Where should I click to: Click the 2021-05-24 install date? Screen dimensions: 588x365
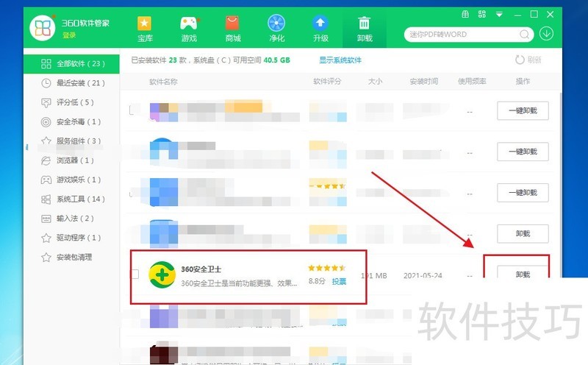[x=423, y=276]
